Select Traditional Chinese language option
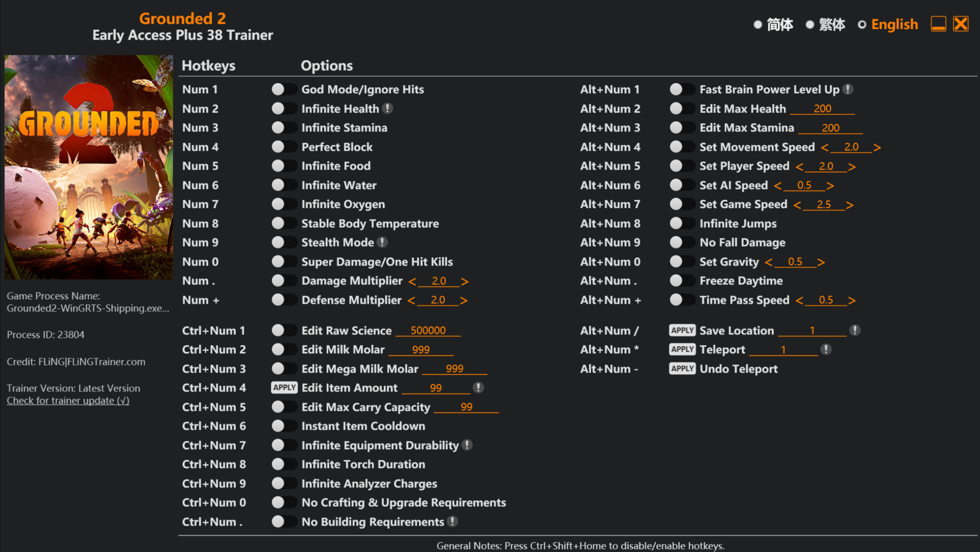This screenshot has height=552, width=980. coord(810,24)
